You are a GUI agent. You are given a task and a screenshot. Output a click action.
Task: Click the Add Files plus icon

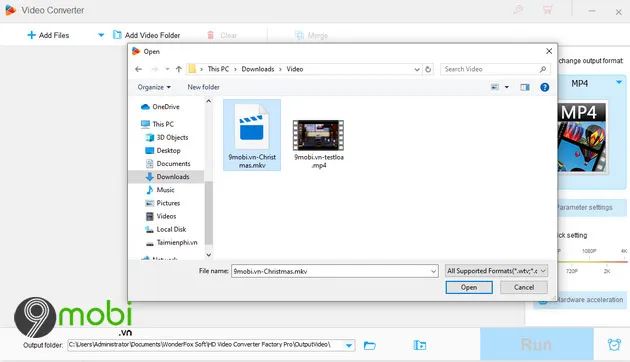point(31,35)
